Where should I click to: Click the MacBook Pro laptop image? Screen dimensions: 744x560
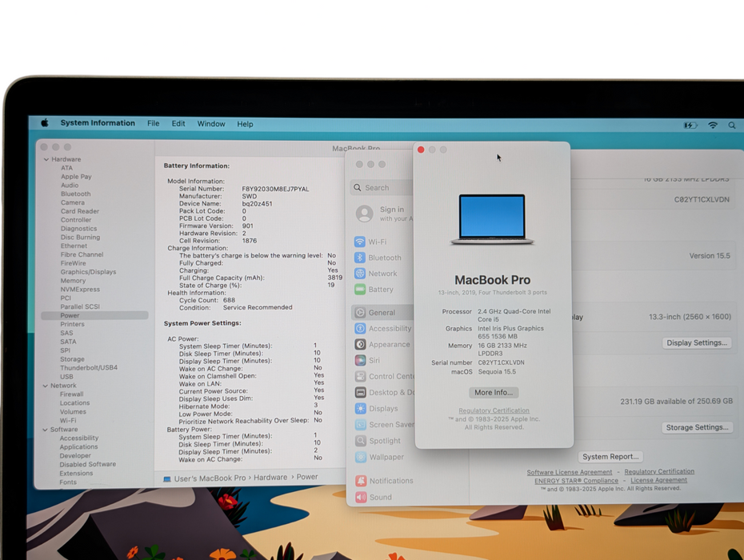[x=492, y=219]
